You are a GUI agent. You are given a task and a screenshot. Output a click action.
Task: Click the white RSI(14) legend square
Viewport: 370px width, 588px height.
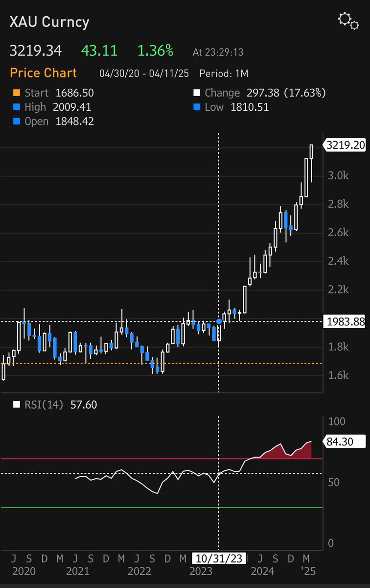coord(17,405)
